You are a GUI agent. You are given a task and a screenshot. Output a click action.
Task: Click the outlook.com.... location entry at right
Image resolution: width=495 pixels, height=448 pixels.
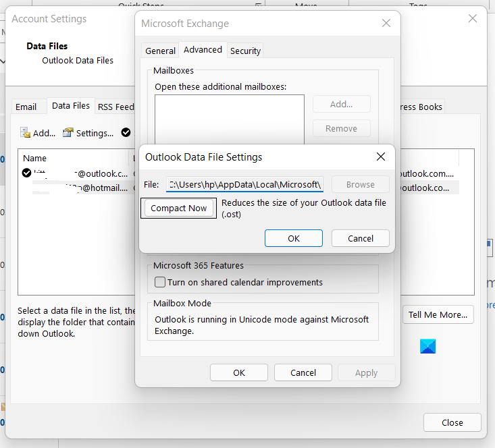point(427,173)
